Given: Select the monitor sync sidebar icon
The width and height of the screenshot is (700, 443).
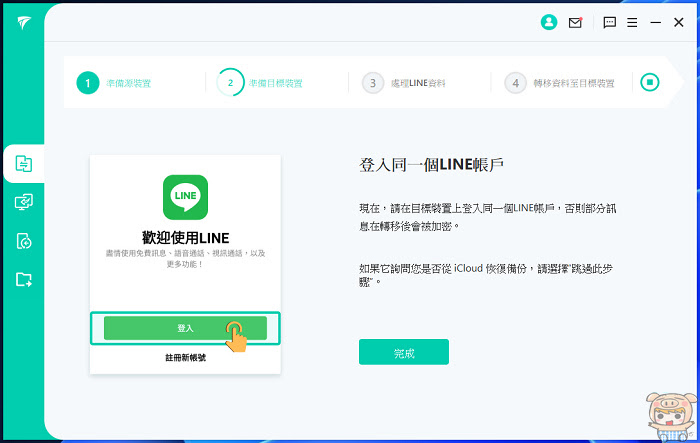Looking at the screenshot, I should pyautogui.click(x=24, y=202).
